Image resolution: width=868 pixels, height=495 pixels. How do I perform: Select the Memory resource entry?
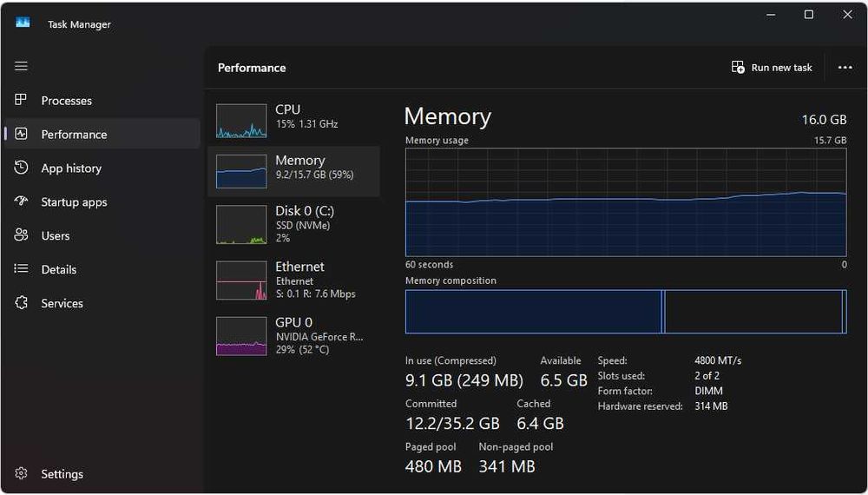pos(299,167)
